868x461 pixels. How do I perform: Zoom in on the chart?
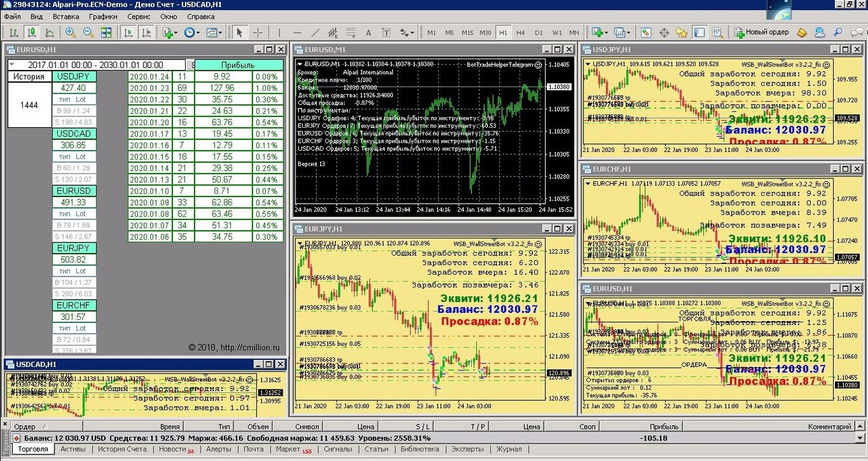(x=70, y=32)
